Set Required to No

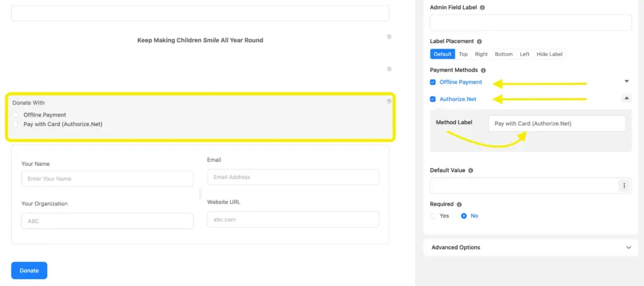pyautogui.click(x=464, y=216)
